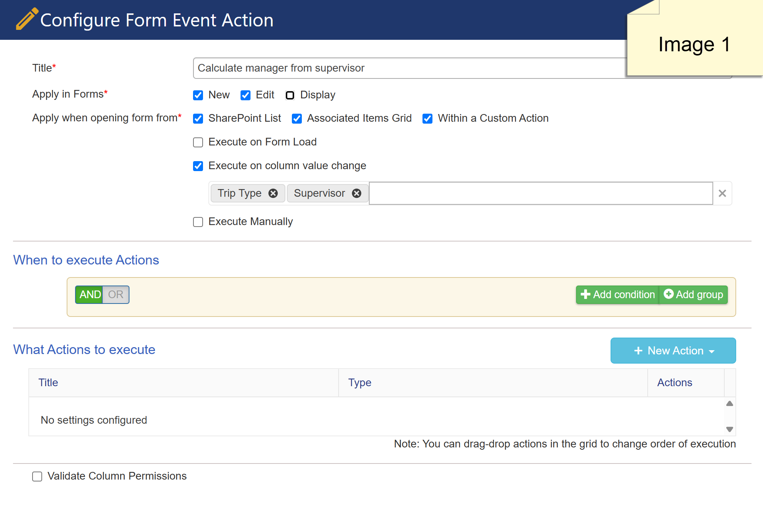Uncheck the Associated Items Grid option
The image size is (763, 532).
click(297, 119)
